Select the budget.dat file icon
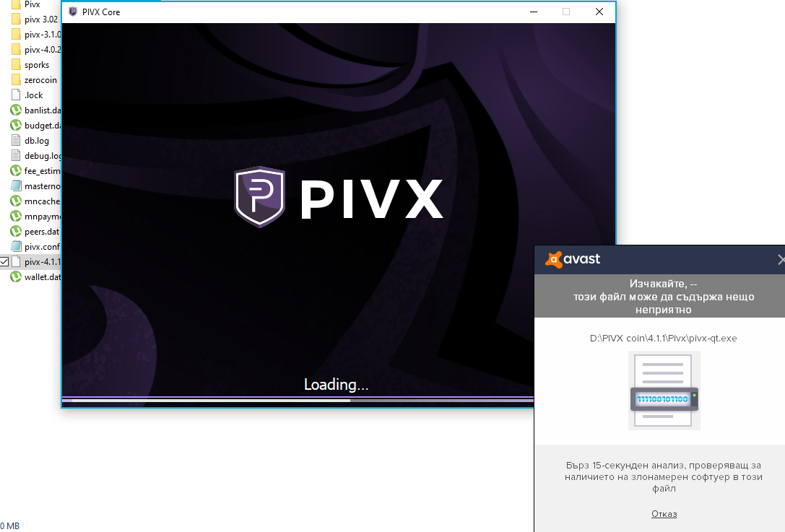This screenshot has width=785, height=532. pos(16,125)
